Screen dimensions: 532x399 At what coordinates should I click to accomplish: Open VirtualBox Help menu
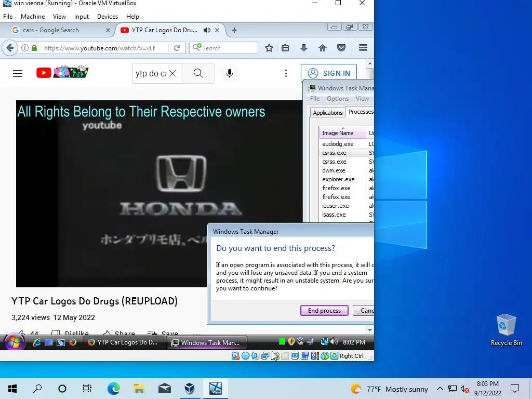[x=132, y=16]
